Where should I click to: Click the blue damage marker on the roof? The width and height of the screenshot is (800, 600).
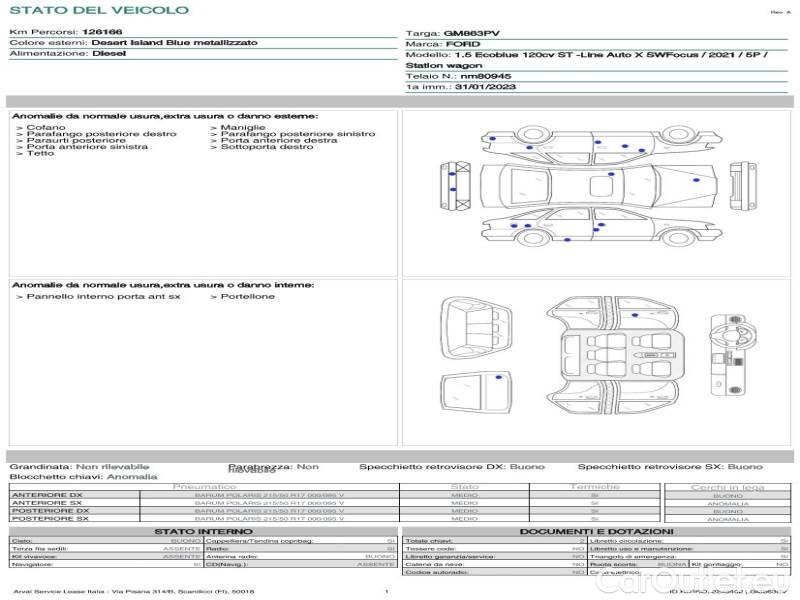[611, 174]
